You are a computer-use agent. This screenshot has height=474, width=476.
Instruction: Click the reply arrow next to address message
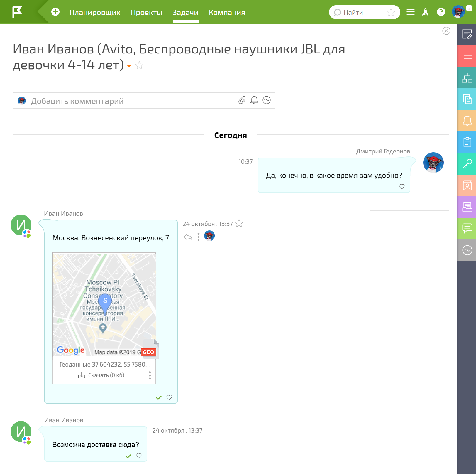point(188,237)
